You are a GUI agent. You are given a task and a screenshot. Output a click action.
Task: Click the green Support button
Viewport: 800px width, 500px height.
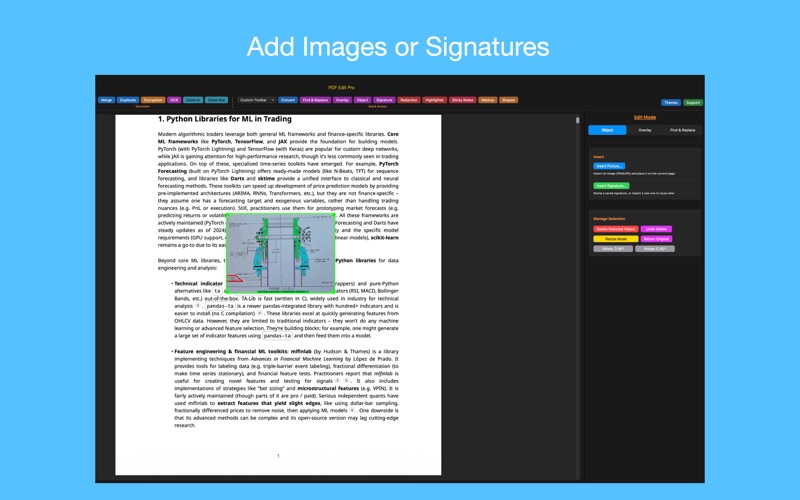[x=693, y=103]
